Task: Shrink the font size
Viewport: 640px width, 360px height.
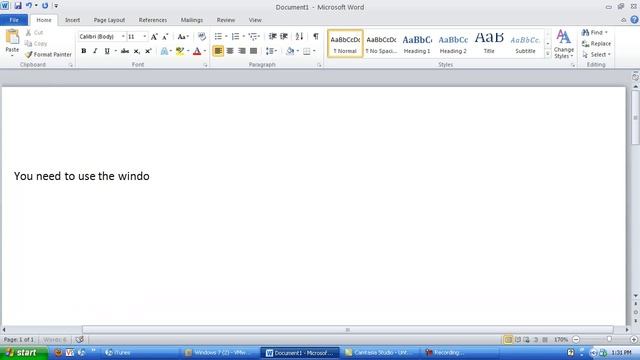Action: [165, 37]
